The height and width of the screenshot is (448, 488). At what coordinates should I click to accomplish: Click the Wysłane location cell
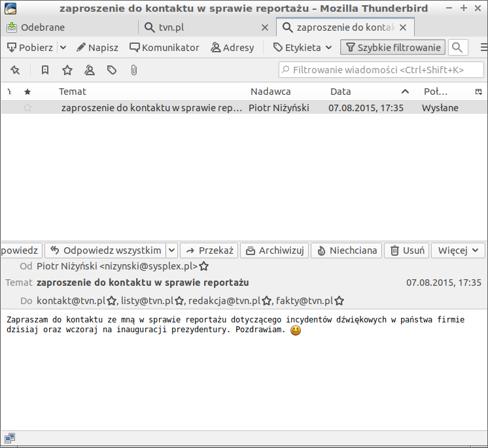[x=440, y=108]
